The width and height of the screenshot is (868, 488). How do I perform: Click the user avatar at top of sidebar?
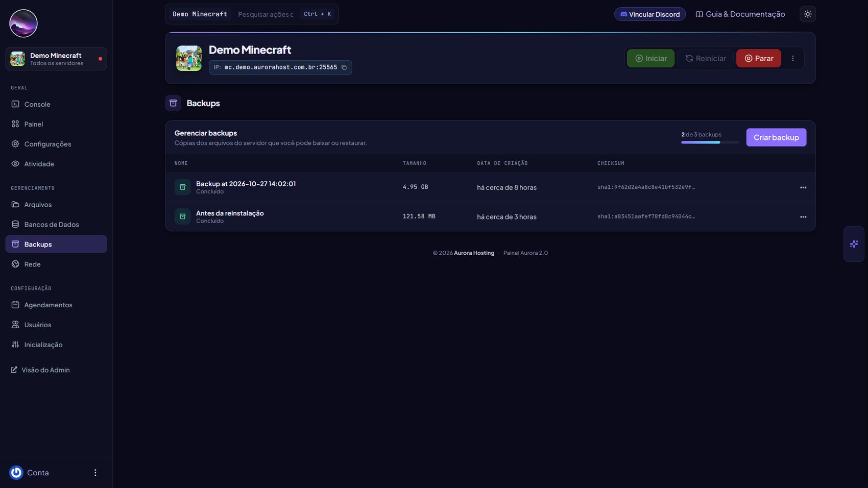click(x=23, y=23)
